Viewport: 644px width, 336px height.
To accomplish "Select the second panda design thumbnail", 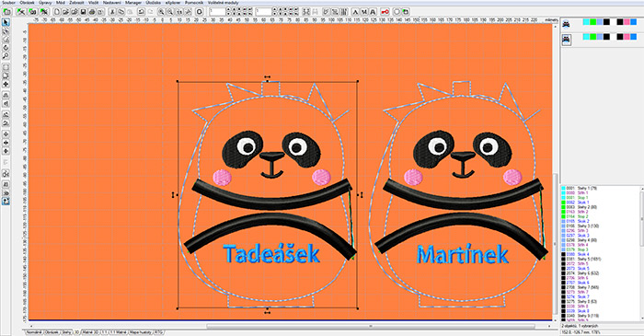I will [x=567, y=40].
